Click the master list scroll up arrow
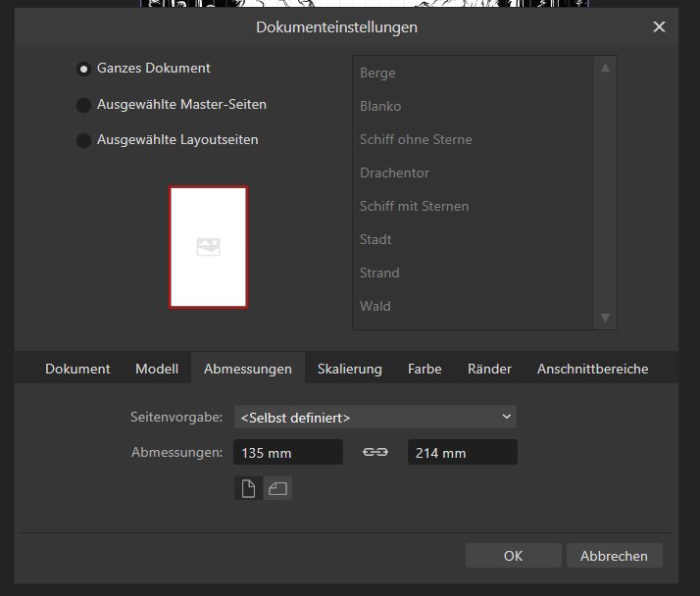700x596 pixels. point(605,68)
